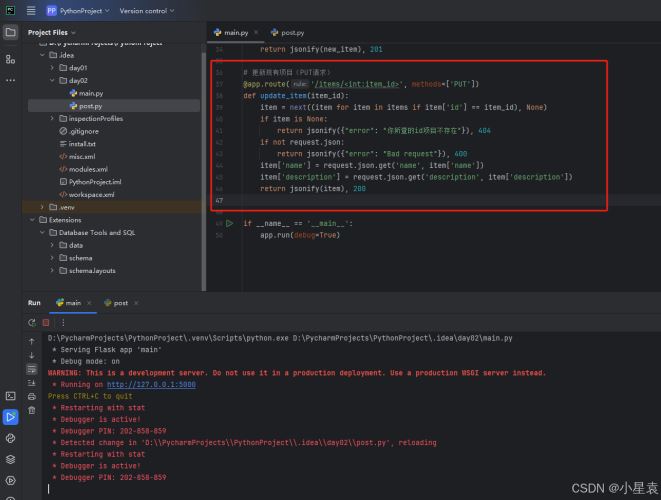661x500 pixels.
Task: Open the PythonProject project dropdown
Action: [83, 10]
